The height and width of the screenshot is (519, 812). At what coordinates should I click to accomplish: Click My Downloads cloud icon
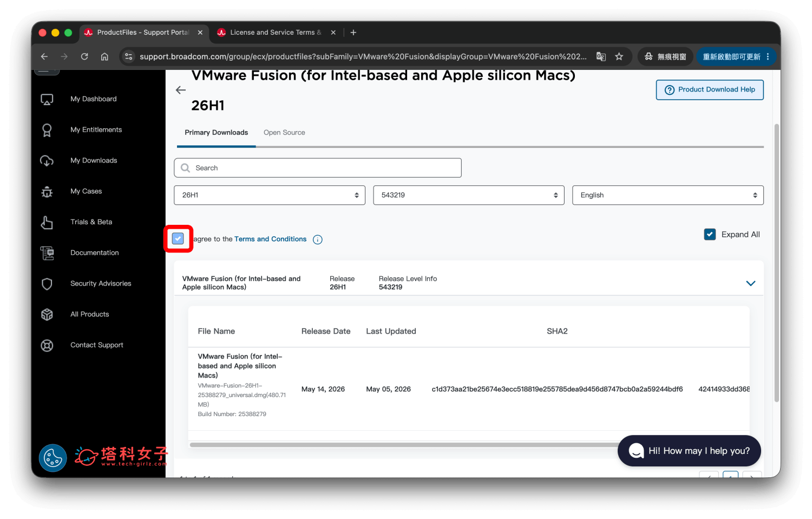(47, 161)
